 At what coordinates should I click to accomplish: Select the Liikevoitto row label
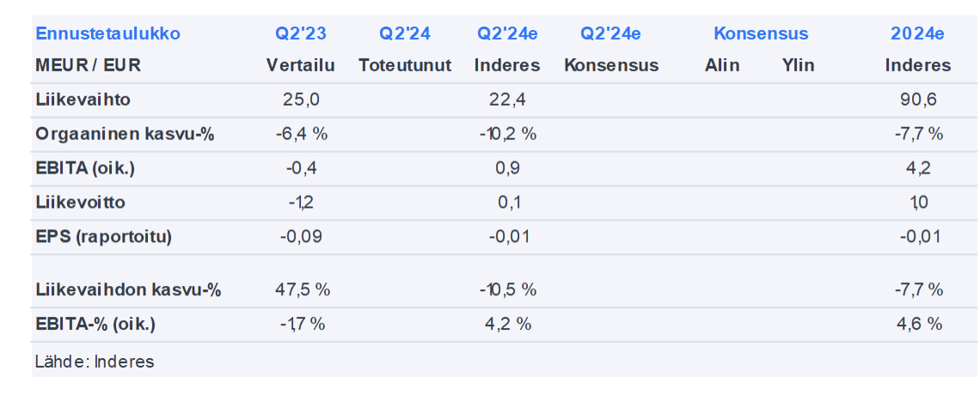82,203
